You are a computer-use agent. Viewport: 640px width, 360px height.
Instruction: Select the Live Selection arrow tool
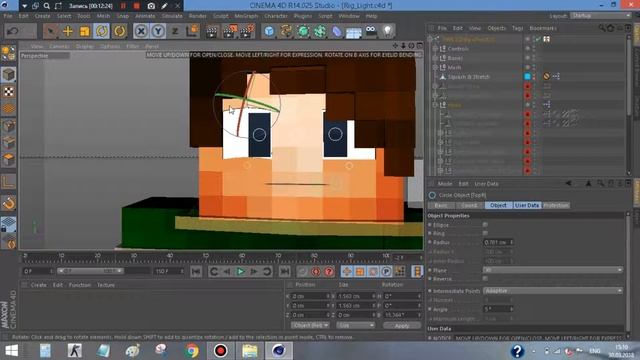pos(51,31)
